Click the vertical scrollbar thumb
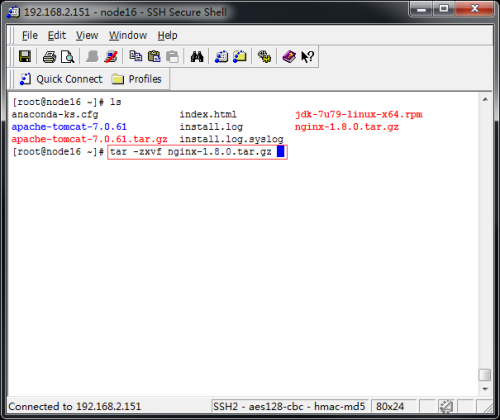This screenshot has height=420, width=500. click(485, 375)
